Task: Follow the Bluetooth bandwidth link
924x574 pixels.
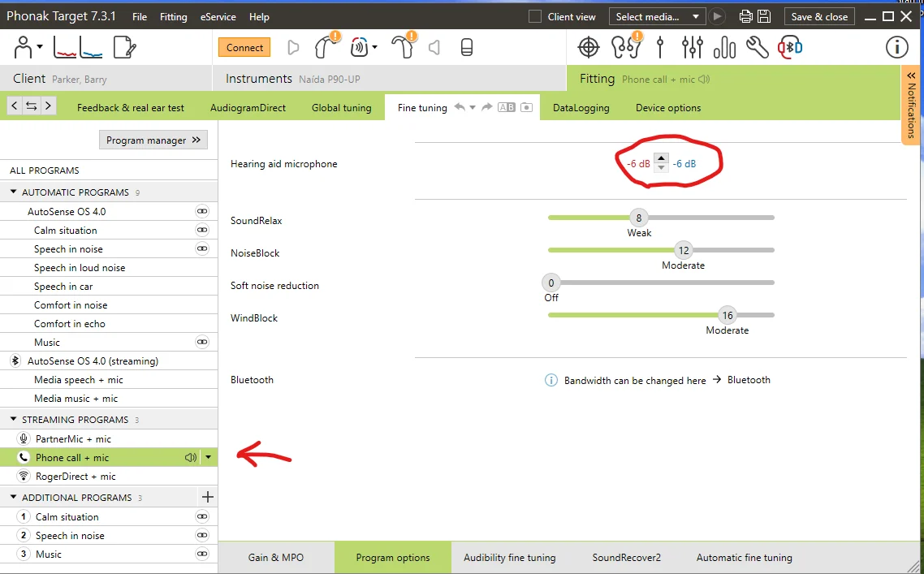Action: click(x=749, y=380)
